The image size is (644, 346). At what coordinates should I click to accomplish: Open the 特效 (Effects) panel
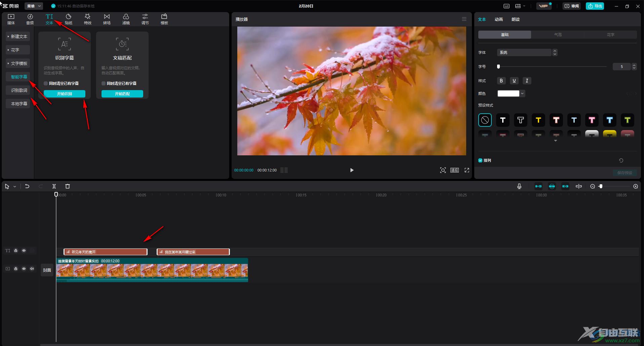[x=88, y=19]
